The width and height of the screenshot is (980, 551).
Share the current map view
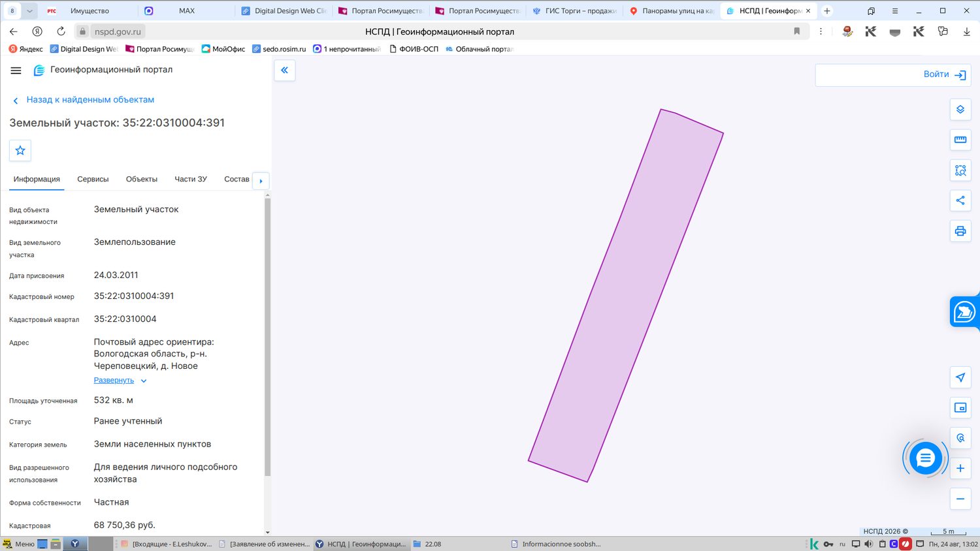960,200
